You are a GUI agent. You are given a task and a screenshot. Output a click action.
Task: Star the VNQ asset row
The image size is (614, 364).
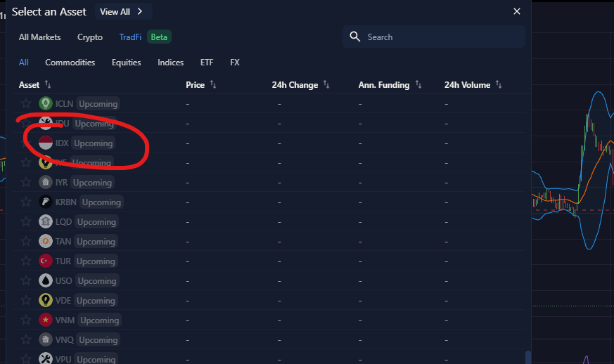pos(26,339)
